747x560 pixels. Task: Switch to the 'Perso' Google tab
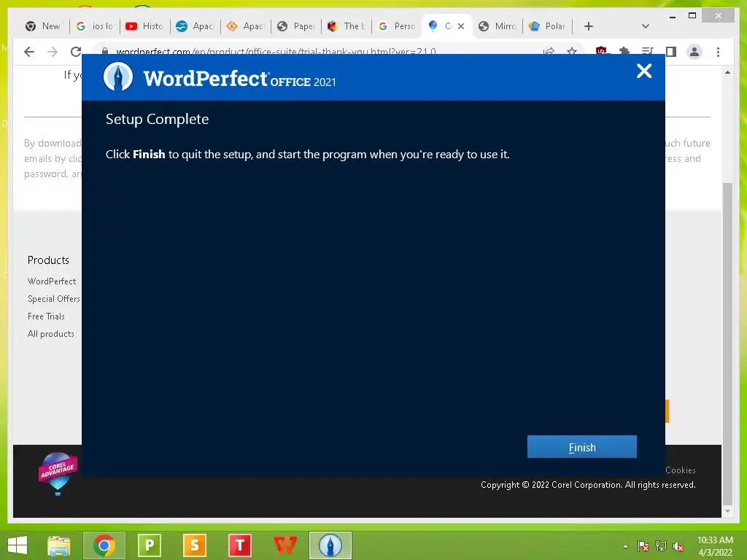397,26
